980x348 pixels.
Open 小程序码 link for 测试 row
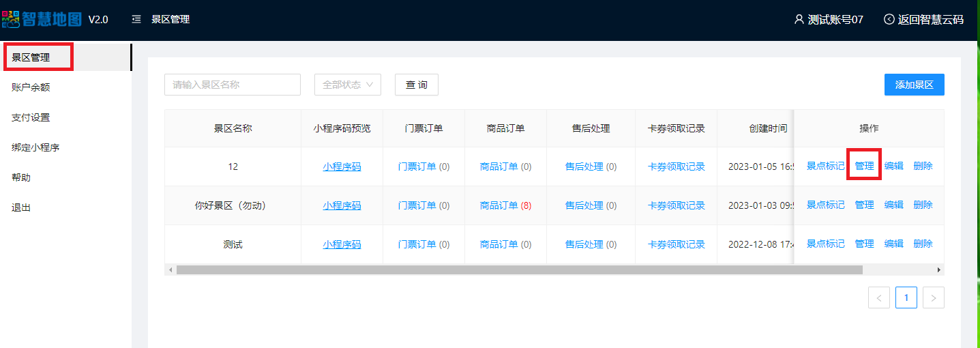342,244
